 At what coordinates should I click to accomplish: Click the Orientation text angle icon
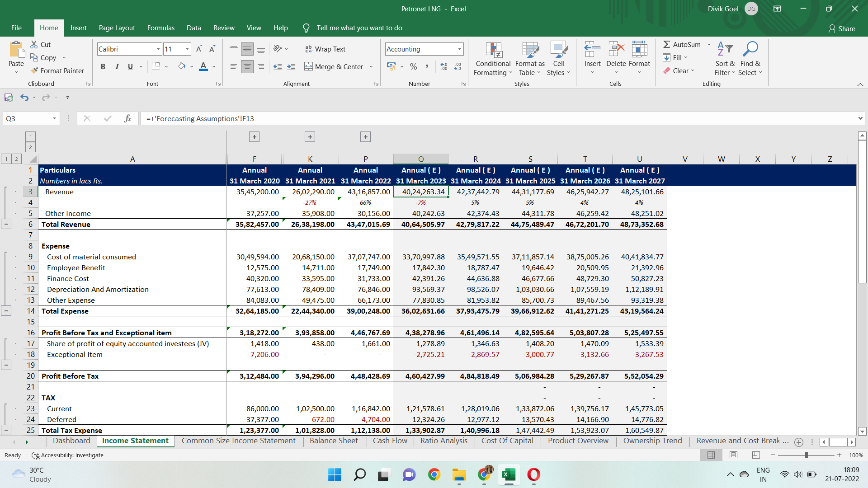click(x=278, y=48)
